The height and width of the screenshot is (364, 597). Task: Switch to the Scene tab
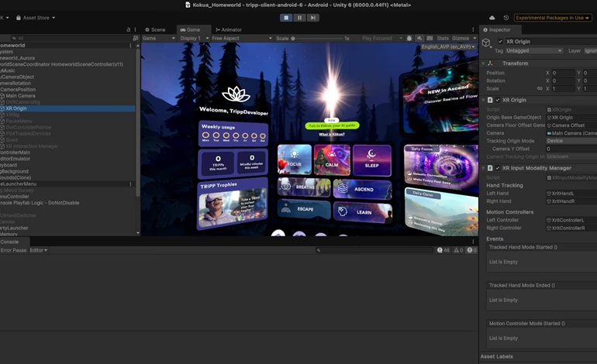(x=155, y=29)
